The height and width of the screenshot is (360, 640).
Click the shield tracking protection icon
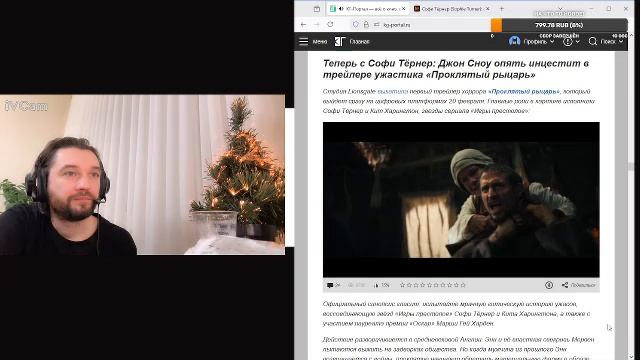click(356, 24)
